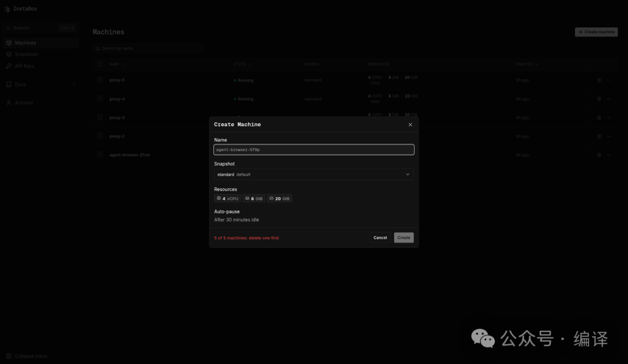Click the pause icon for proxy-5
The width and height of the screenshot is (628, 364).
click(x=599, y=80)
